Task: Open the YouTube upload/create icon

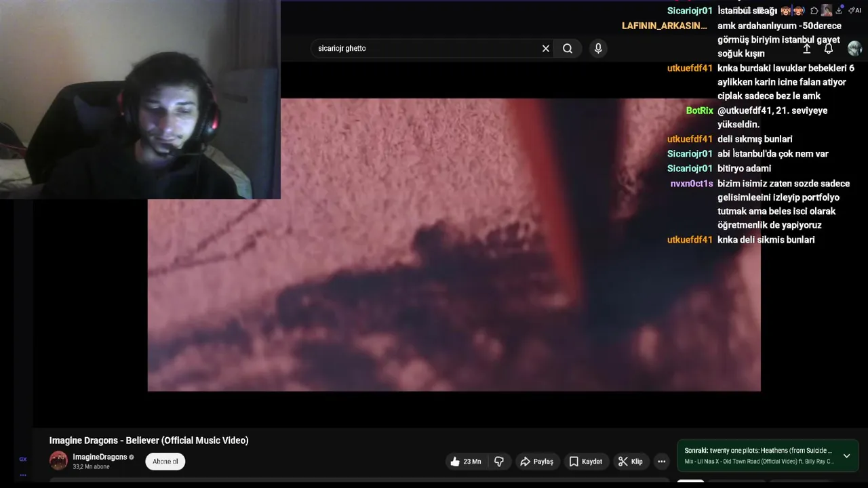Action: click(807, 49)
